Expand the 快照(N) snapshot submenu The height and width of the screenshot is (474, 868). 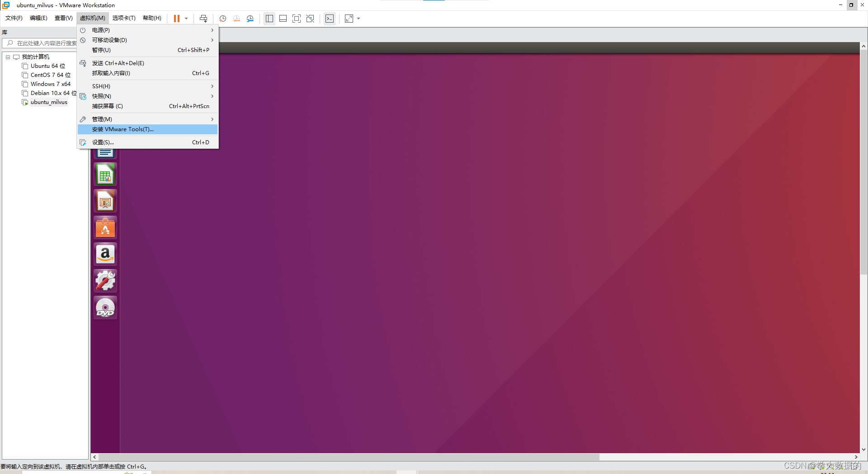148,96
